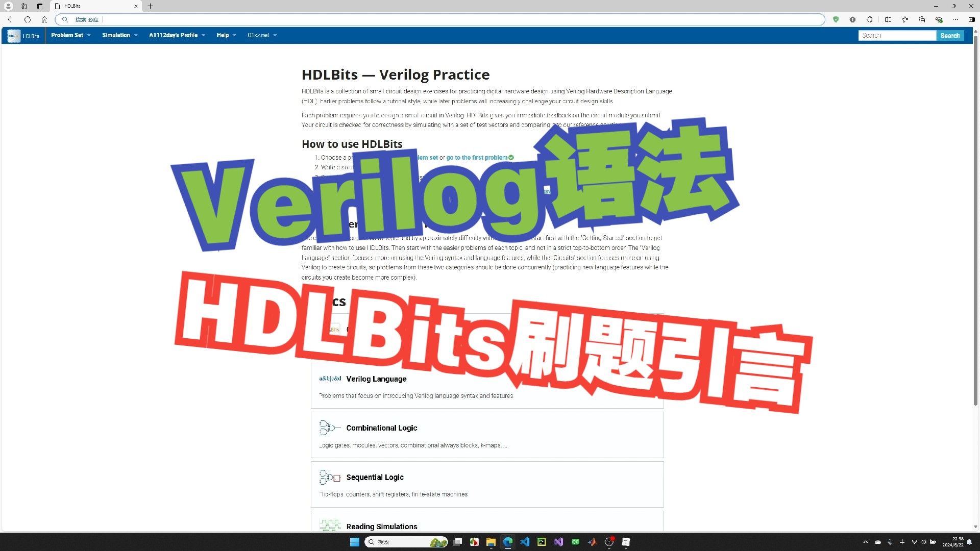Viewport: 980px width, 551px height.
Task: Click the browser back navigation icon
Action: (x=9, y=19)
